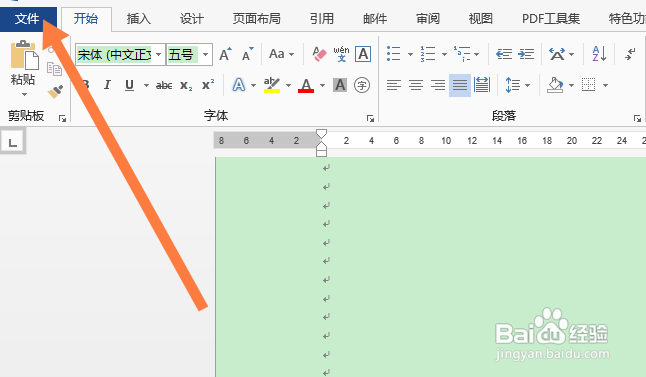The height and width of the screenshot is (377, 646).
Task: Open the PDF工具集 ribbon tab
Action: point(551,19)
